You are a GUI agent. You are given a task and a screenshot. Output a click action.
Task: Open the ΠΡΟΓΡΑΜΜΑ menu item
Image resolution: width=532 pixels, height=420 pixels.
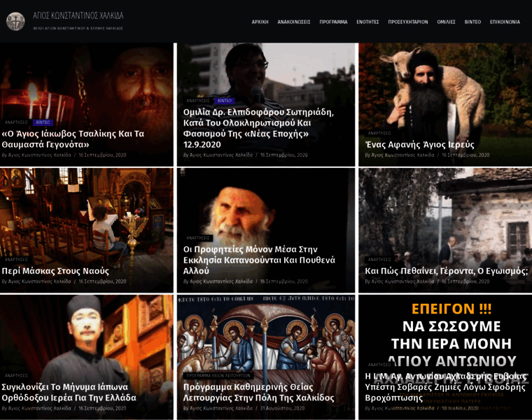[333, 22]
